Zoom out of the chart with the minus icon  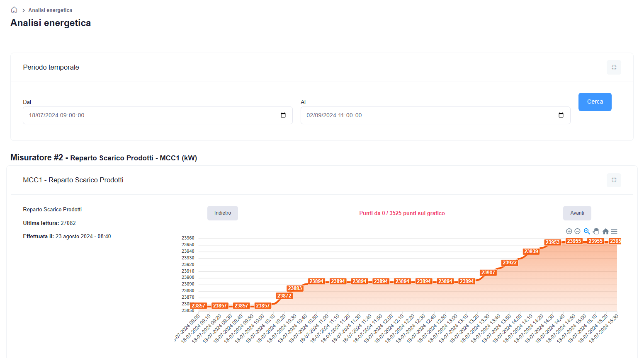click(577, 231)
